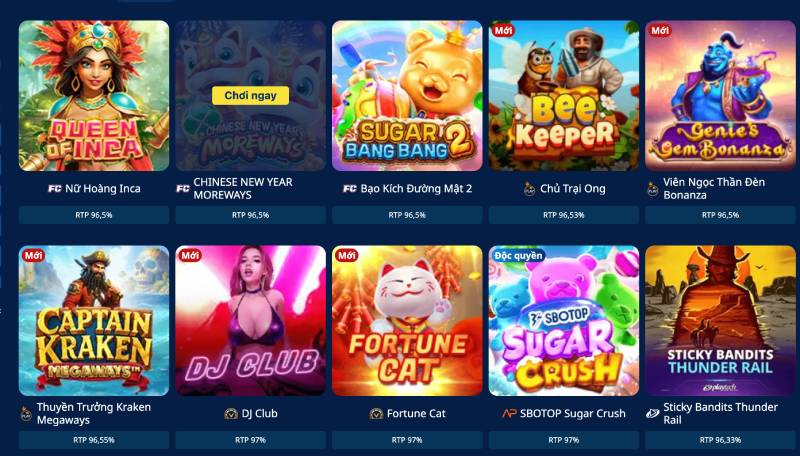Click the Playtech icon beside Sticky Bandits Thunder Rail
Image resolution: width=800 pixels, height=456 pixels.
(x=653, y=414)
